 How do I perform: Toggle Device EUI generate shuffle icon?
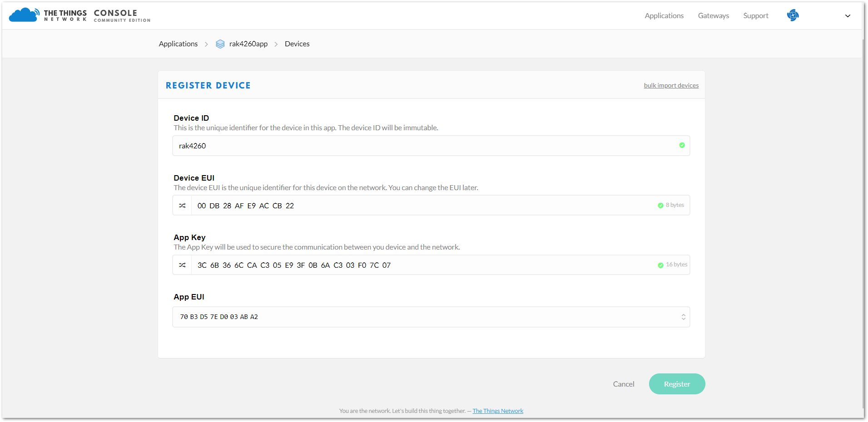182,206
